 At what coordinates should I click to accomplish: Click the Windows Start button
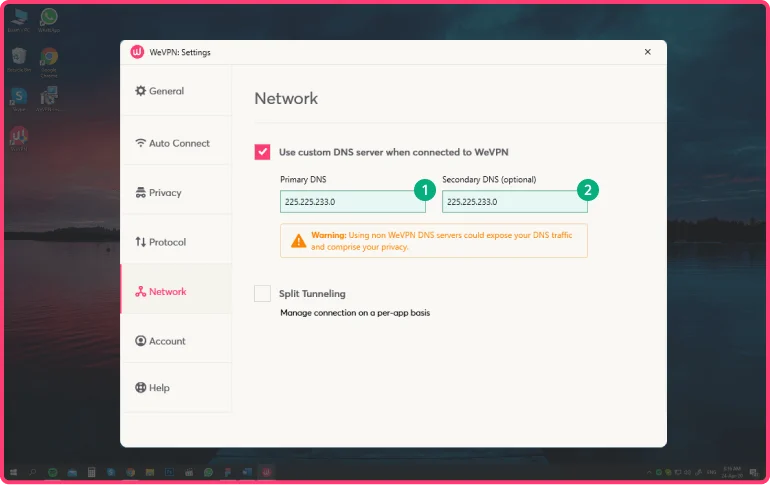(13, 471)
